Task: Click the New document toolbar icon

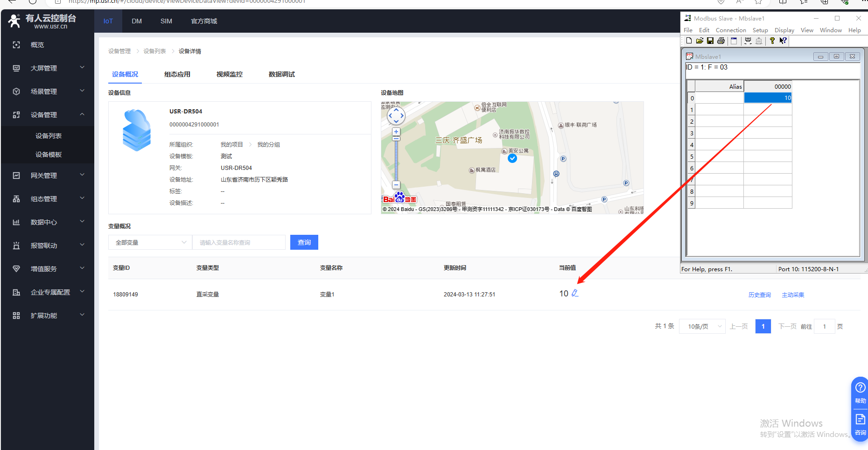Action: [x=689, y=41]
